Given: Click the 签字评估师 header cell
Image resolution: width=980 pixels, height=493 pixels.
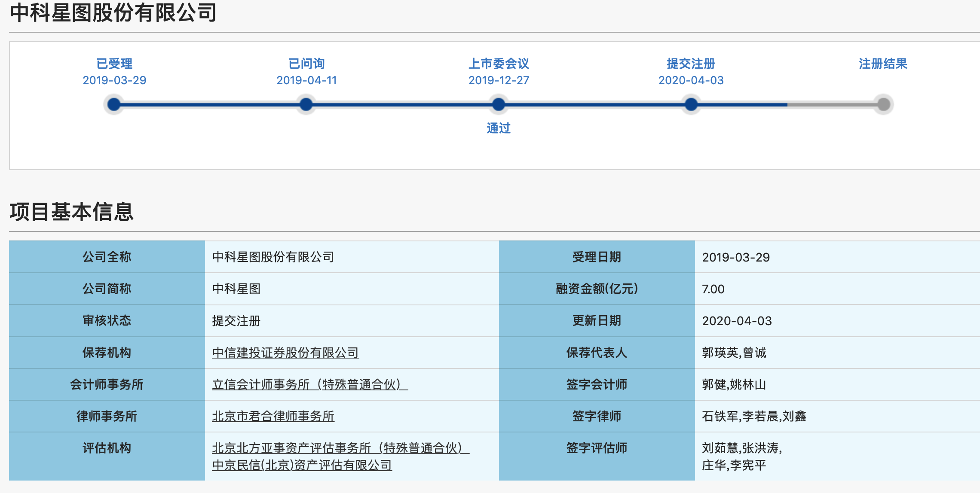Looking at the screenshot, I should 597,456.
